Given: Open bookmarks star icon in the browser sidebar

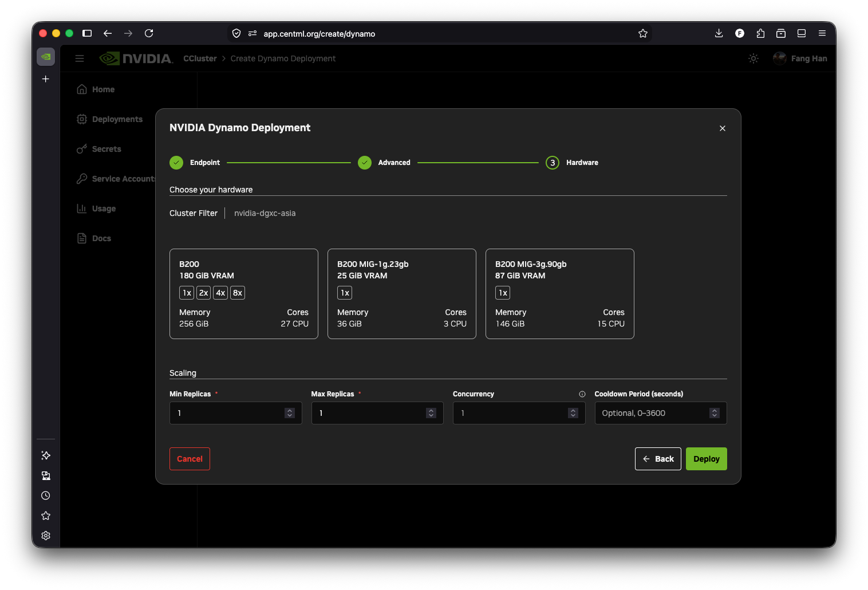Looking at the screenshot, I should coord(46,516).
